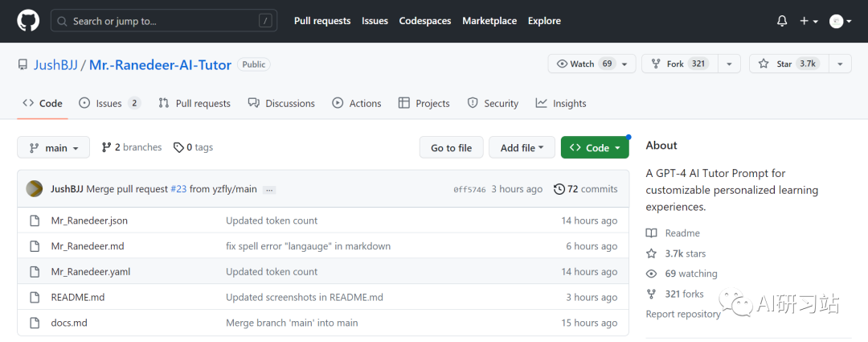Expand the Fork options dropdown arrow
The width and height of the screenshot is (868, 342).
coord(729,64)
